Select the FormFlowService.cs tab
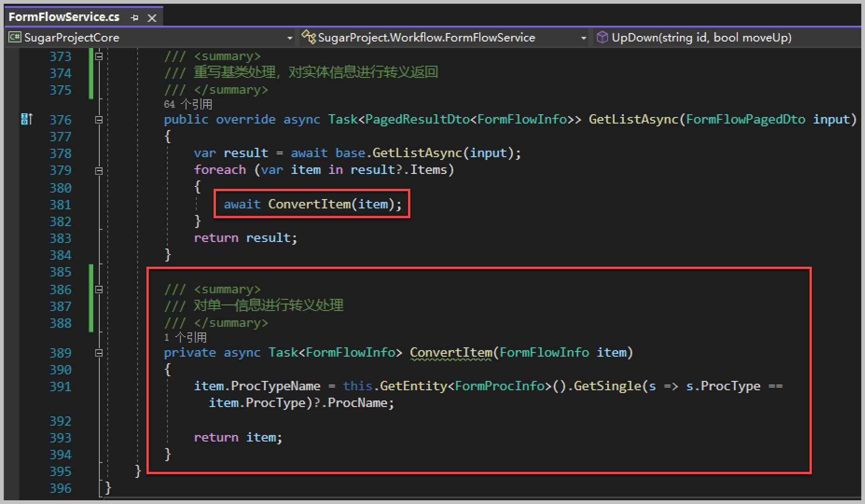The width and height of the screenshot is (865, 504). click(x=64, y=17)
